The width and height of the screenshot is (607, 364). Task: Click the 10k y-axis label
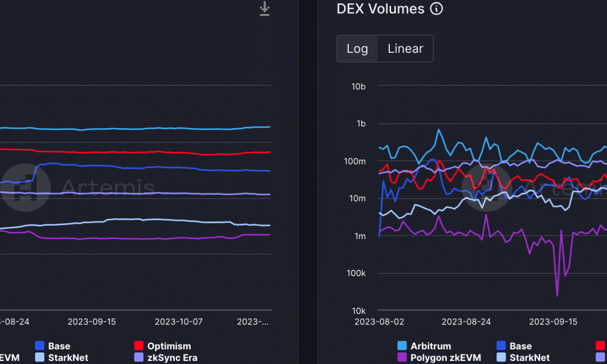pyautogui.click(x=359, y=311)
